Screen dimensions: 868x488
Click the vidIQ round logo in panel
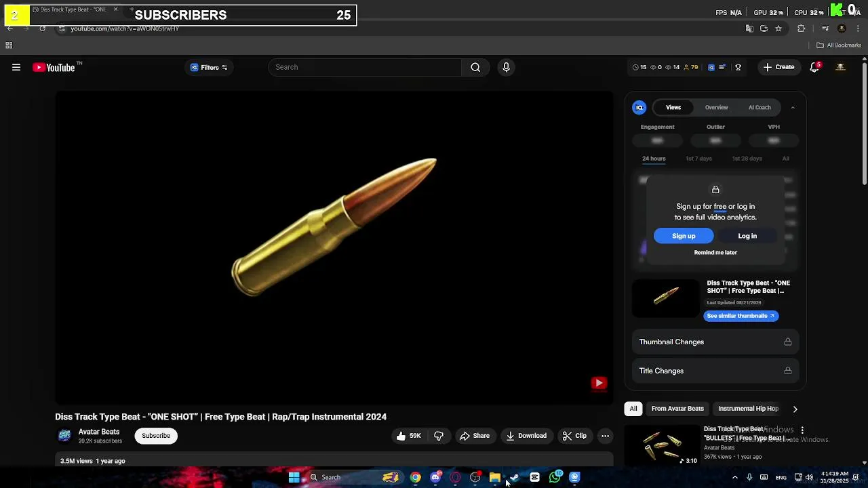pos(639,107)
